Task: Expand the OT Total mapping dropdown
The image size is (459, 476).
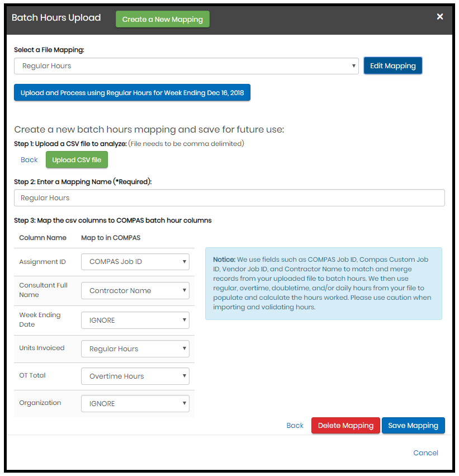Action: click(x=135, y=376)
